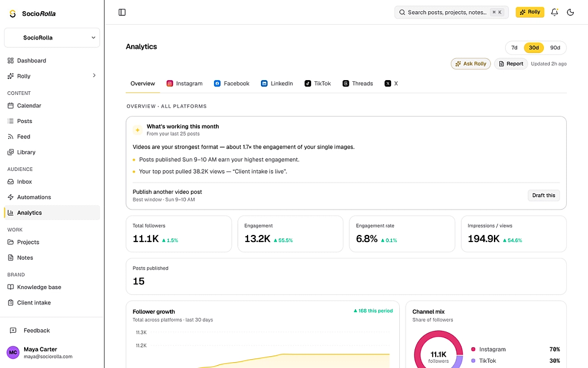Select the 30d time range
The width and height of the screenshot is (588, 368).
[534, 48]
